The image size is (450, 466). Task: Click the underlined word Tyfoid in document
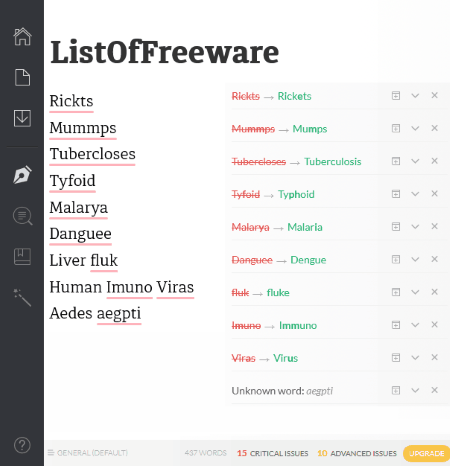click(72, 181)
